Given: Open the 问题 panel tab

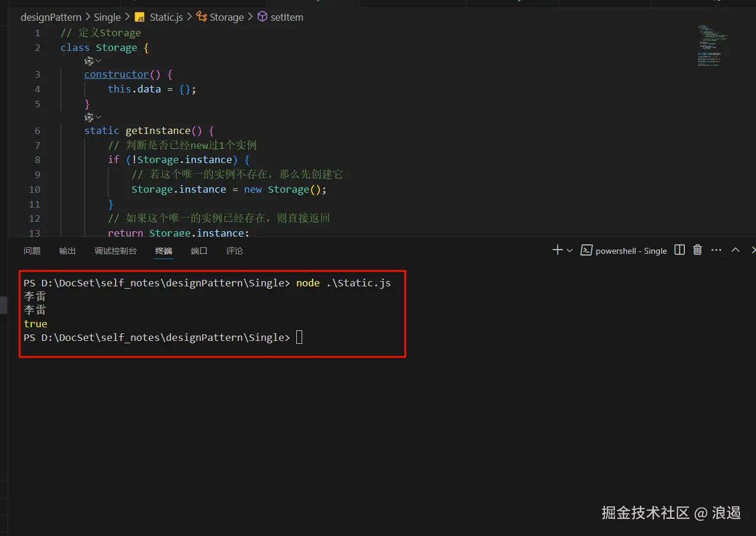Looking at the screenshot, I should (x=32, y=251).
